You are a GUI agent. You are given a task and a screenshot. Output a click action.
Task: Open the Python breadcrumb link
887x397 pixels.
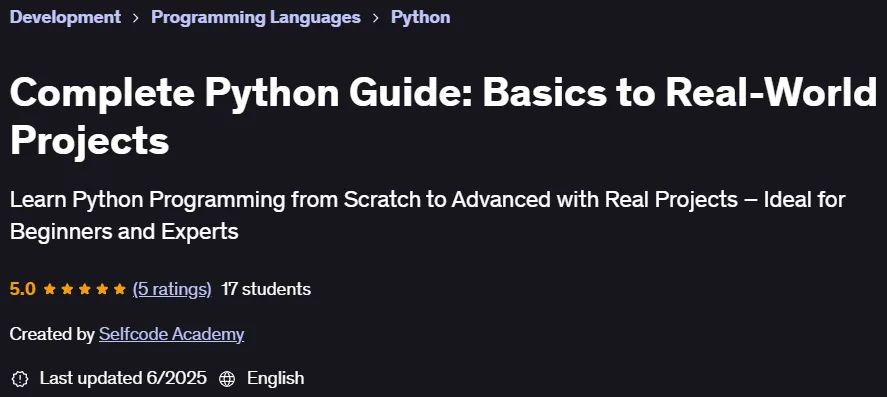tap(420, 17)
